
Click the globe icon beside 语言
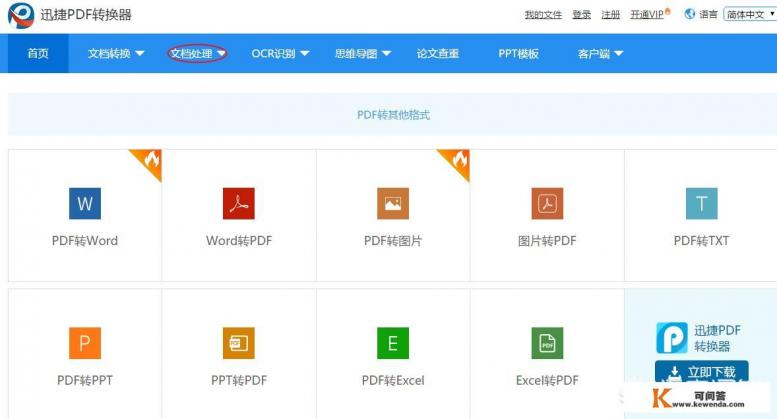(690, 14)
